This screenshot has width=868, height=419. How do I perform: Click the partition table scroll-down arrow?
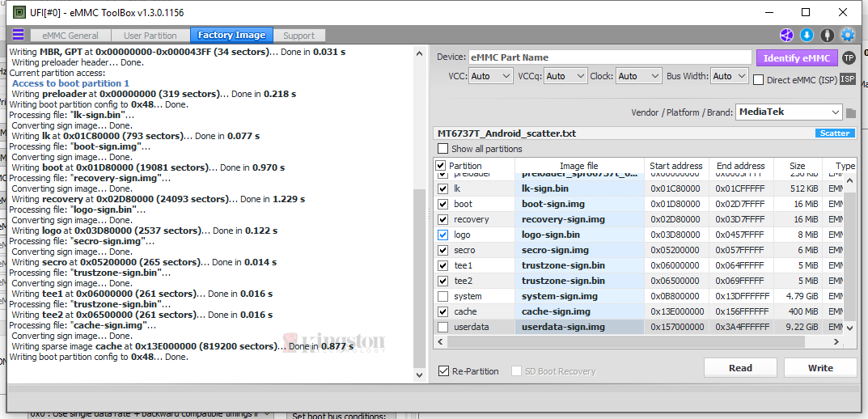[850, 328]
